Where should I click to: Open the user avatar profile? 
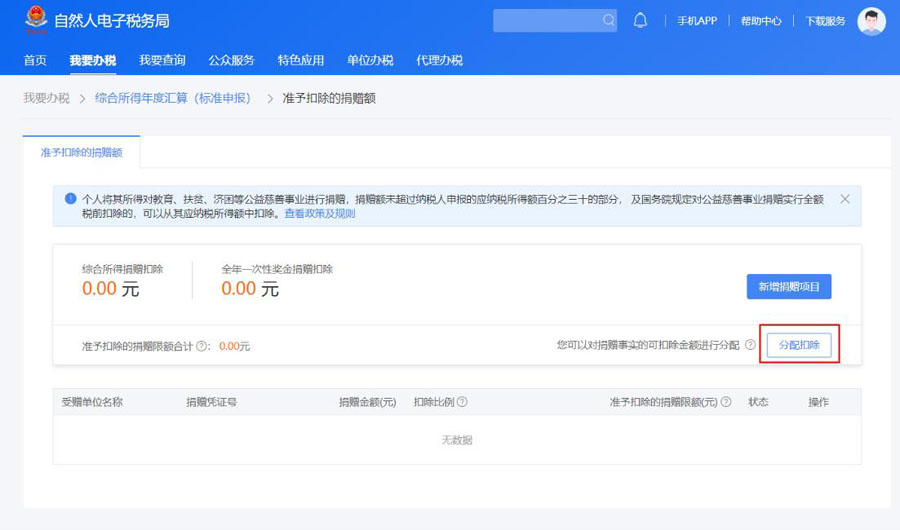coord(871,21)
